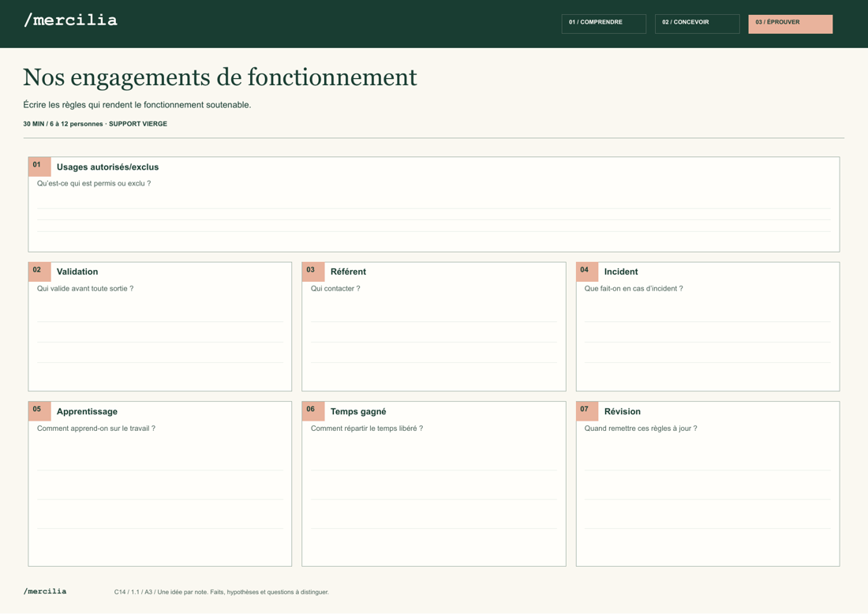Screen dimensions: 868x614
Task: Select the 'Apprentissage' card heading
Action: click(87, 411)
